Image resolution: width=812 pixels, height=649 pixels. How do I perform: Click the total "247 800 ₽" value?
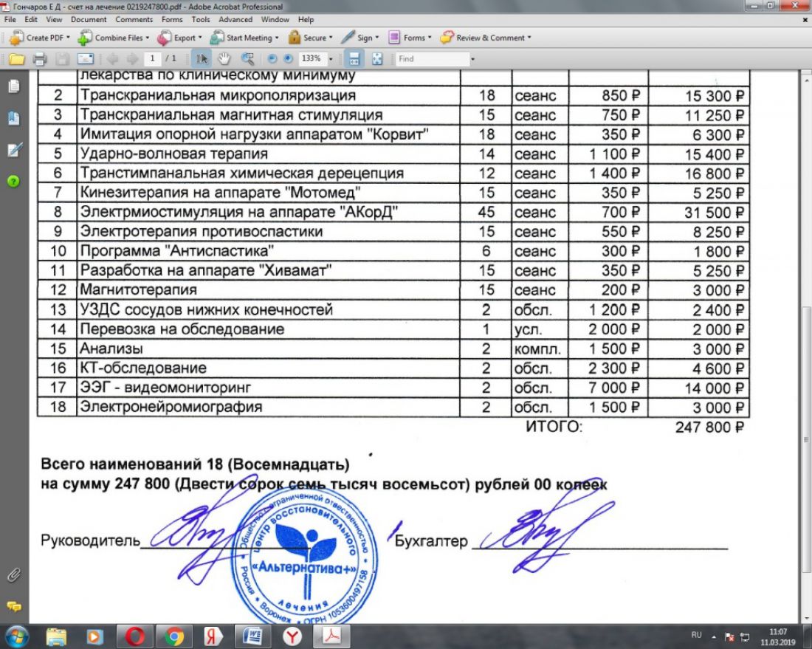click(709, 427)
